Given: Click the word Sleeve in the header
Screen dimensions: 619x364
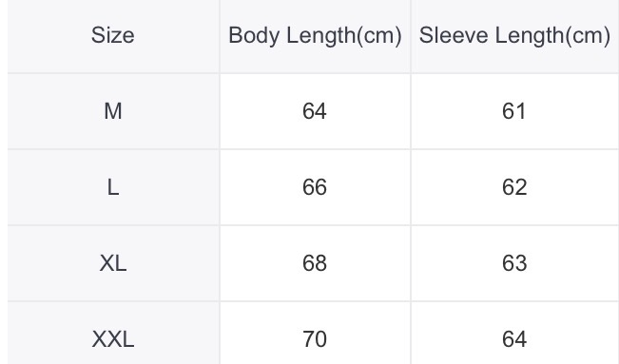Looking at the screenshot, I should pyautogui.click(x=454, y=35).
